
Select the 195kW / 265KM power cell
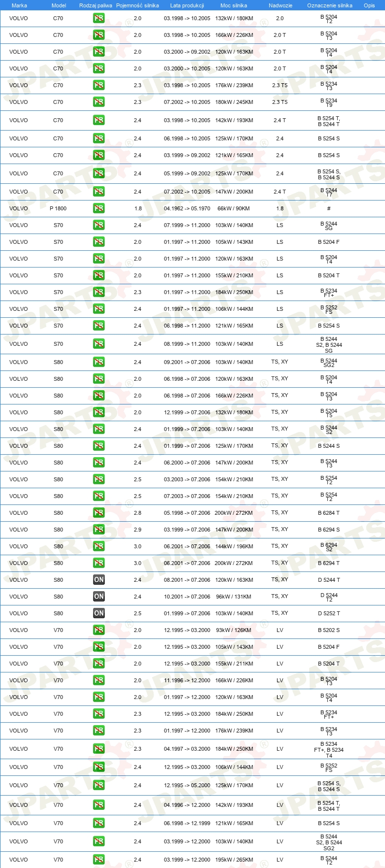click(x=234, y=860)
